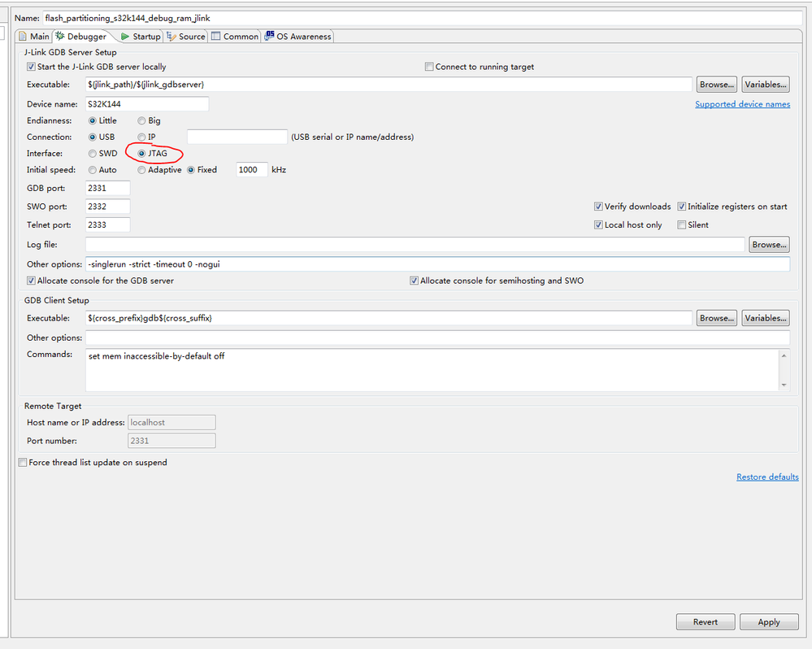812x649 pixels.
Task: Toggle Allocate console for semihosting and SWO
Action: [x=414, y=281]
